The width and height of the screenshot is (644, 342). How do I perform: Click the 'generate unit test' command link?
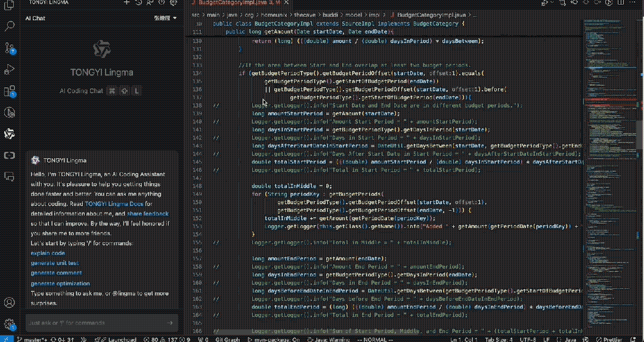55,263
